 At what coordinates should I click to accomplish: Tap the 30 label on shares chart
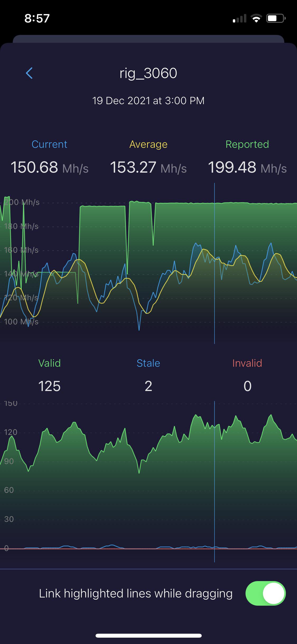(9, 519)
